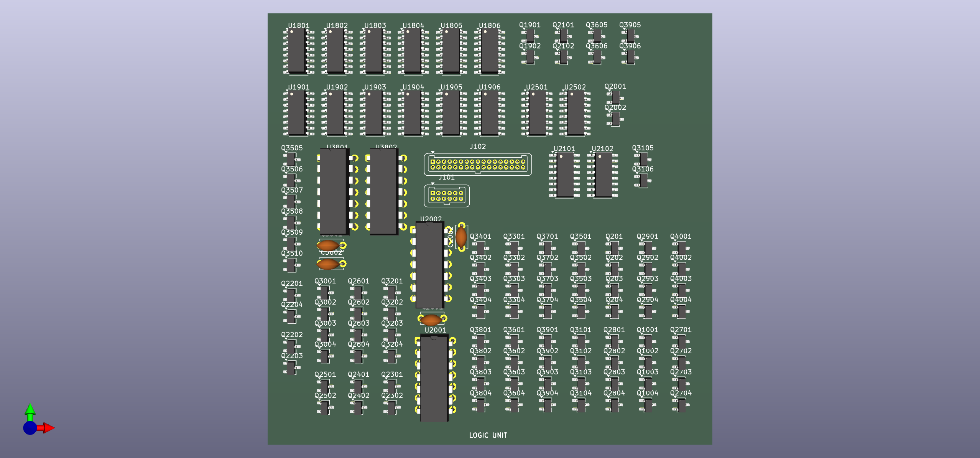Click the "Q3101" reference label

click(x=580, y=330)
